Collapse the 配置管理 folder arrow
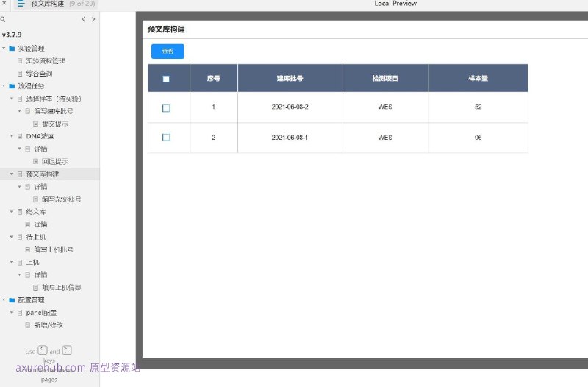The height and width of the screenshot is (387, 588). click(x=4, y=300)
